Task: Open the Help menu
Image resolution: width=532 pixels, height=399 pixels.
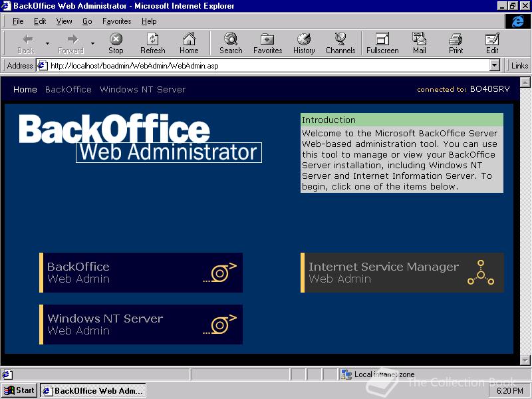Action: coord(149,21)
